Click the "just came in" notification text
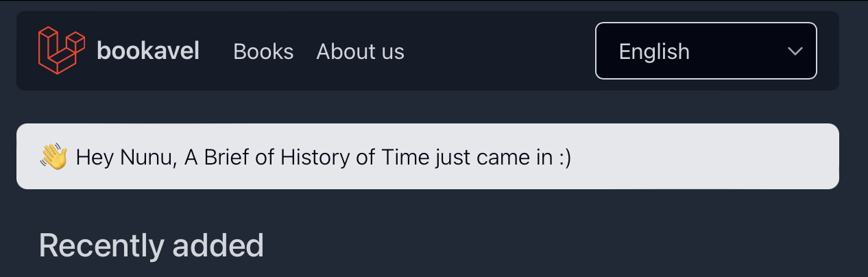This screenshot has width=868, height=277. (493, 157)
